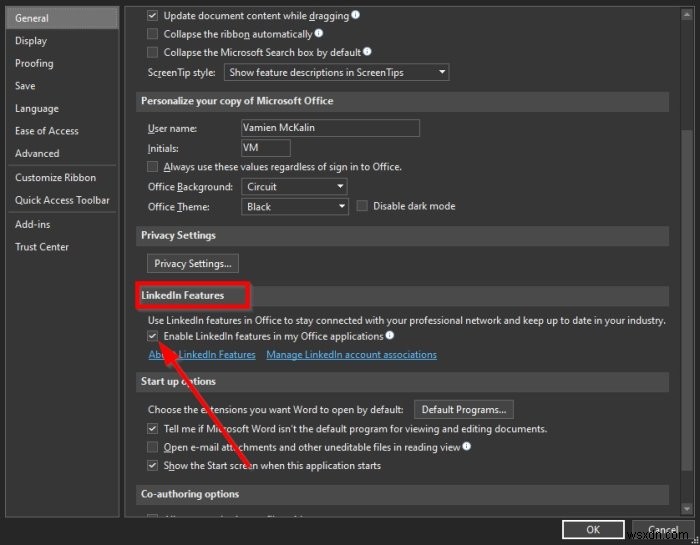
Task: Go to the Save options
Action: point(62,86)
